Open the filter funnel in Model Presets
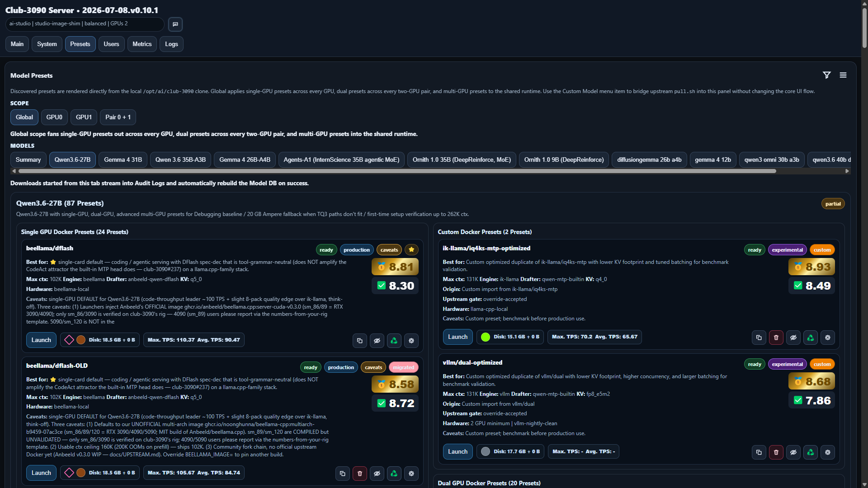This screenshot has height=488, width=868. click(826, 75)
